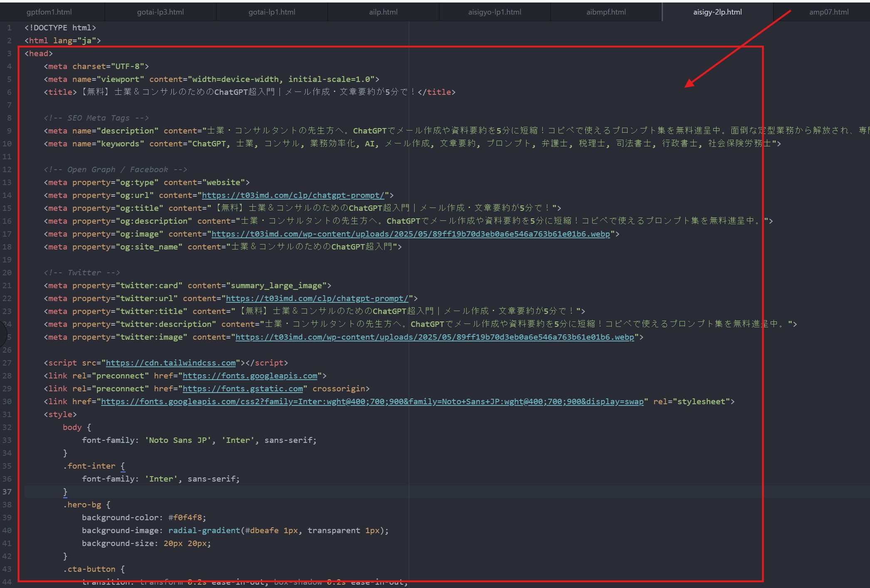The width and height of the screenshot is (870, 588).
Task: Click the og:url chatgpt-prompt link on line 14
Action: [x=293, y=195]
